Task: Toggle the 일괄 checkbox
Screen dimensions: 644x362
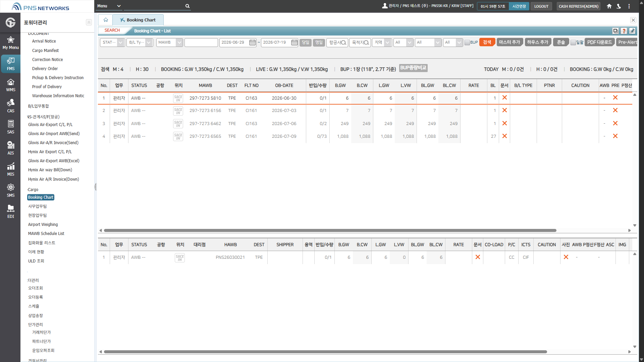Action: tap(573, 43)
